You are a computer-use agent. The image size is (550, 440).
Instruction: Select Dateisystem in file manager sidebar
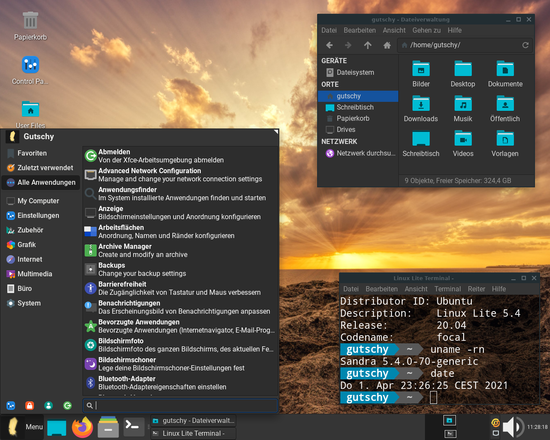click(358, 72)
